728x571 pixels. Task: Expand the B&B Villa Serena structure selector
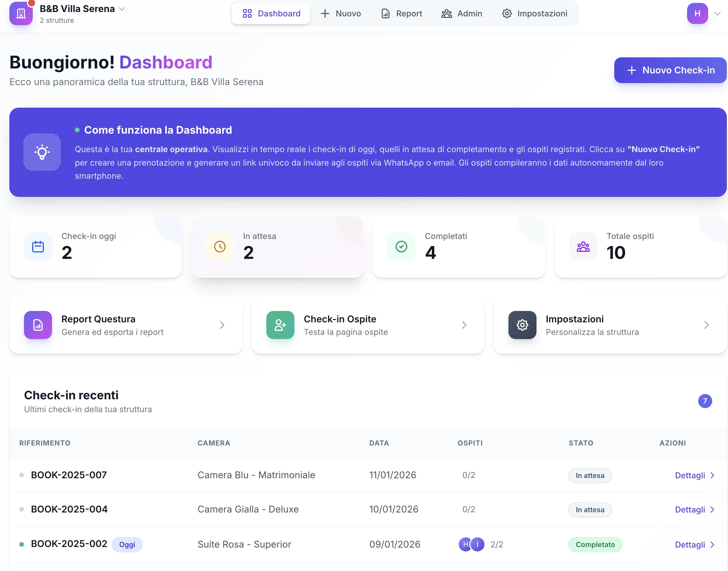122,9
